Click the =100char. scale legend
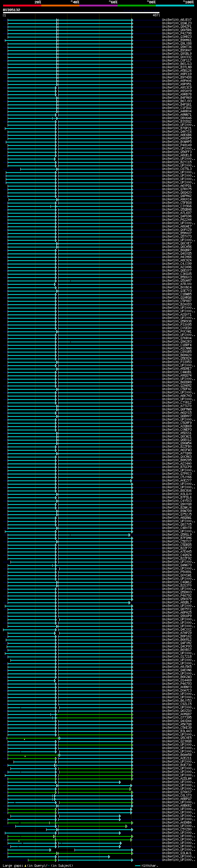The image size is (197, 868). 147,866
